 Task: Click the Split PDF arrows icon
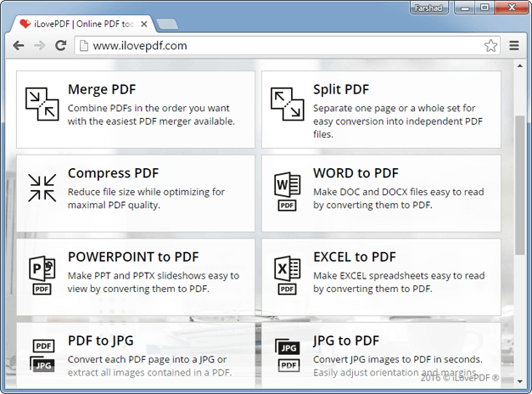288,104
